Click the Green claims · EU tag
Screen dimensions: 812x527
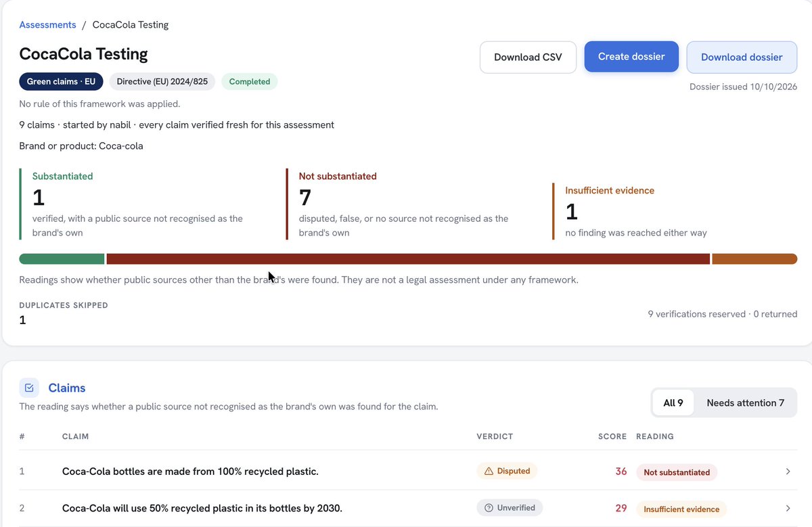61,82
